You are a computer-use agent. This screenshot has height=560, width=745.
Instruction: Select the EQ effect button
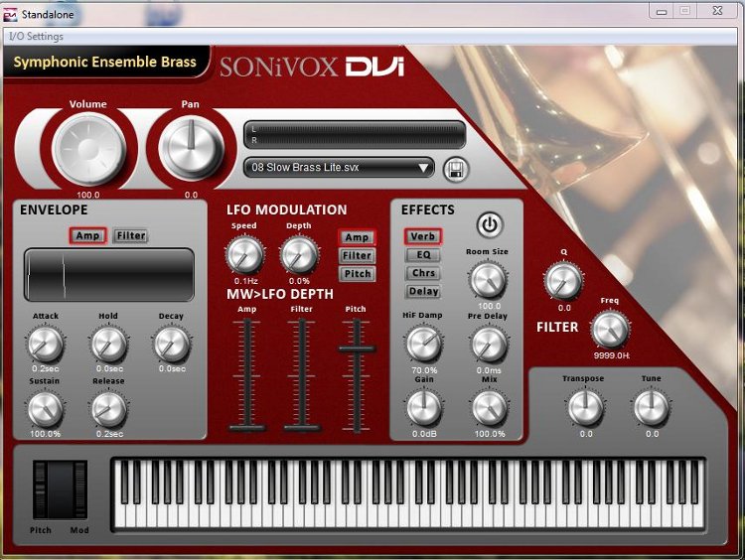(x=423, y=254)
